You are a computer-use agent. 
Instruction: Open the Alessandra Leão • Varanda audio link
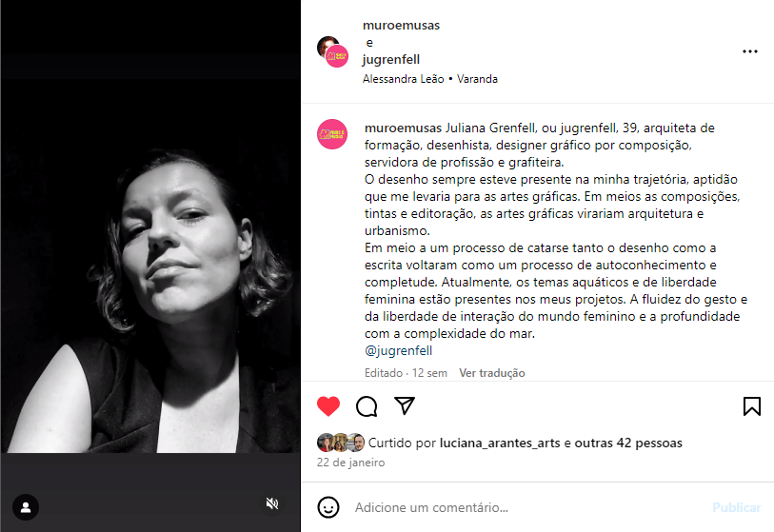click(430, 79)
